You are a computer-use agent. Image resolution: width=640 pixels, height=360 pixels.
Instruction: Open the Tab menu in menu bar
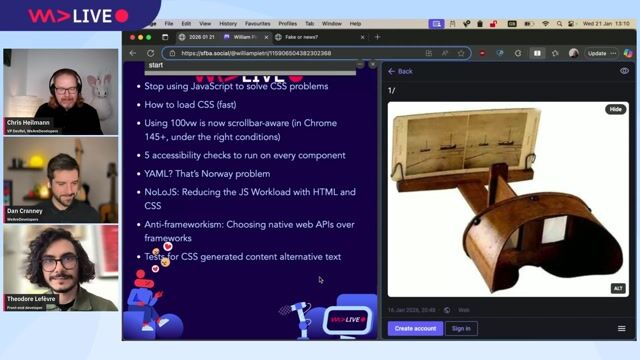coord(309,24)
